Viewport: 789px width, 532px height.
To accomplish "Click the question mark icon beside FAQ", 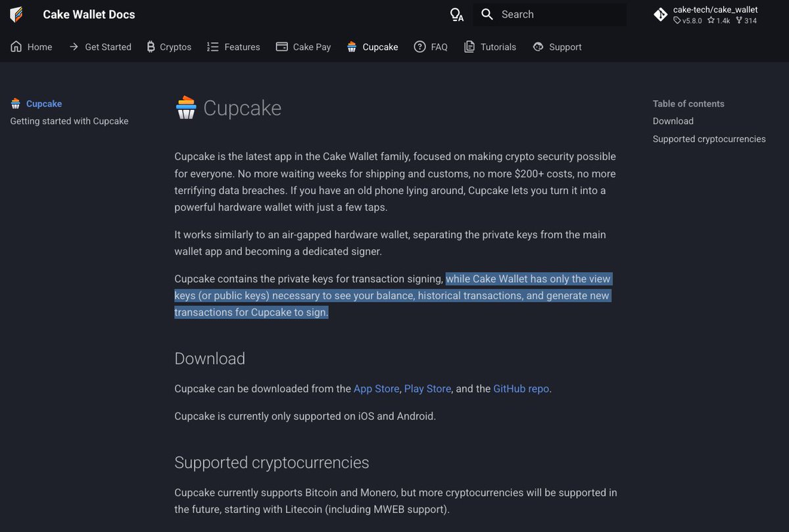I will point(419,47).
